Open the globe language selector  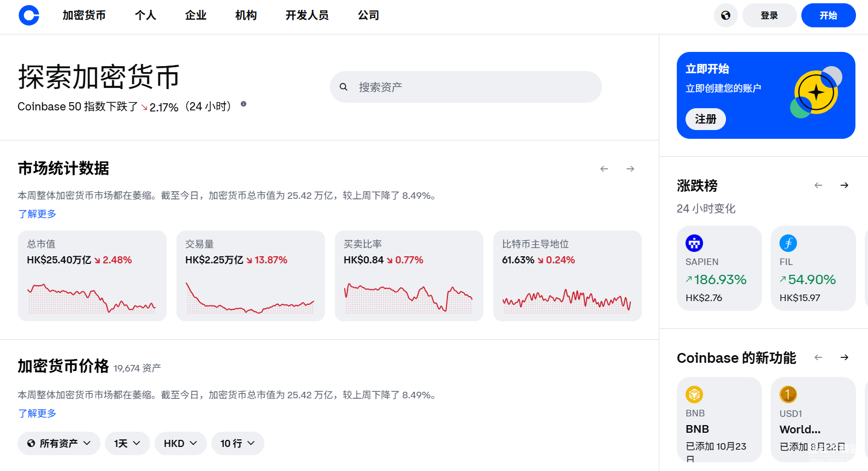[x=725, y=15]
